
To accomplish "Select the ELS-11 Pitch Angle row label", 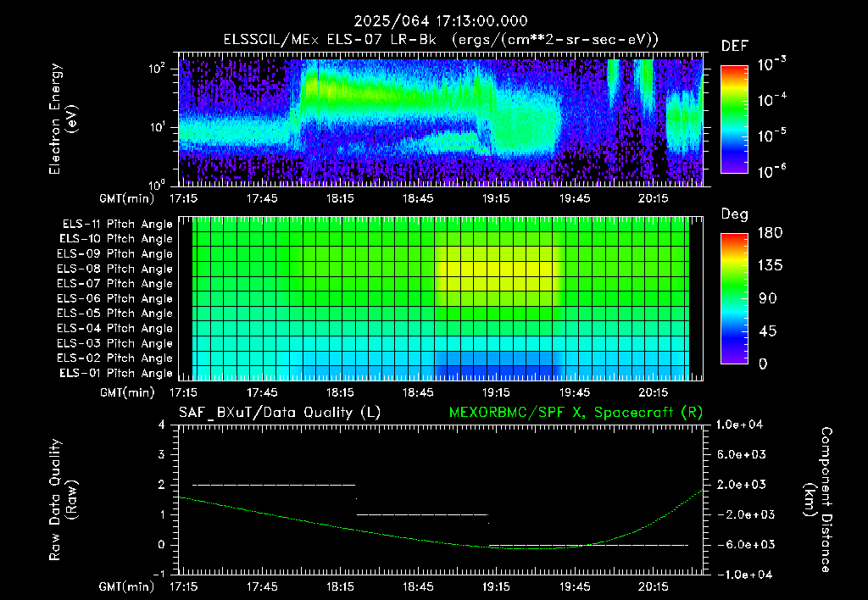I will coord(117,225).
